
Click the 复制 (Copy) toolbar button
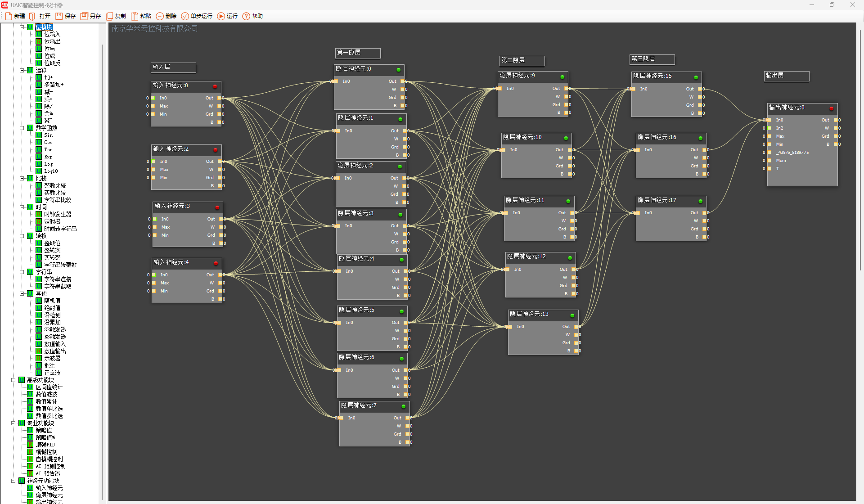coord(109,16)
